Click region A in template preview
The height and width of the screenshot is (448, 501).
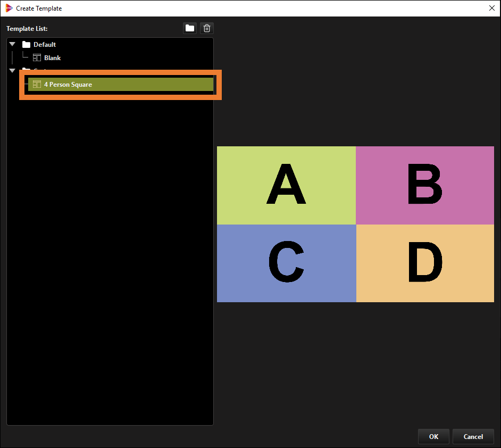(x=286, y=185)
